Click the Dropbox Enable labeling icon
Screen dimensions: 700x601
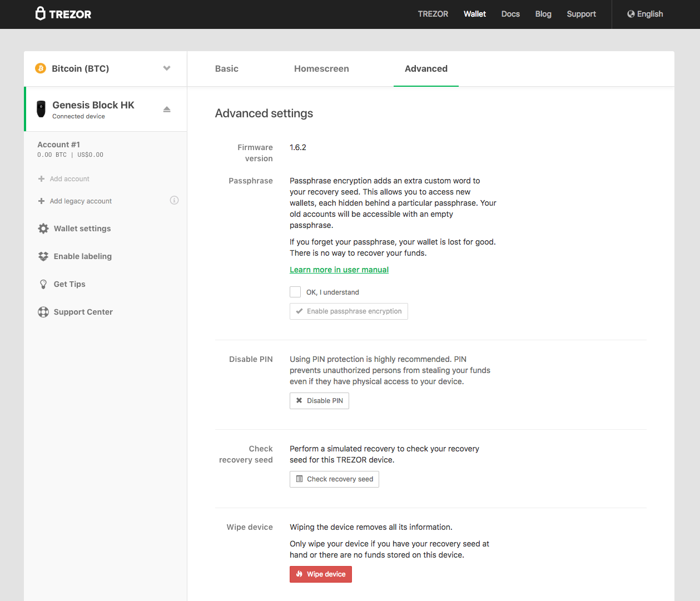(43, 256)
